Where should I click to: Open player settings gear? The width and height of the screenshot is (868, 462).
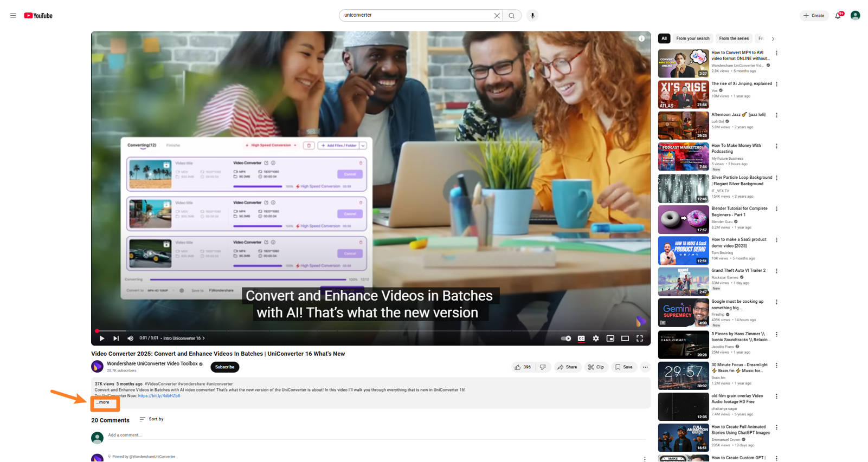tap(596, 339)
